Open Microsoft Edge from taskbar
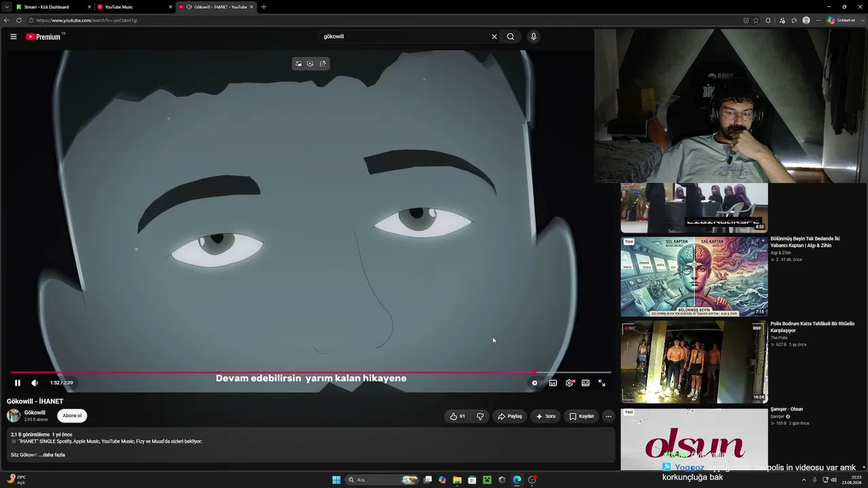Image resolution: width=868 pixels, height=488 pixels. click(x=517, y=480)
